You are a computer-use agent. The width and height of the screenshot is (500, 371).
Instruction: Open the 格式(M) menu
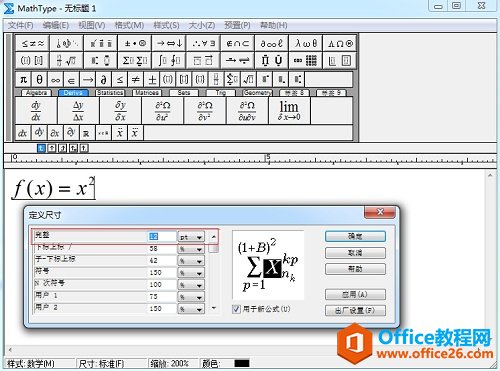click(129, 25)
